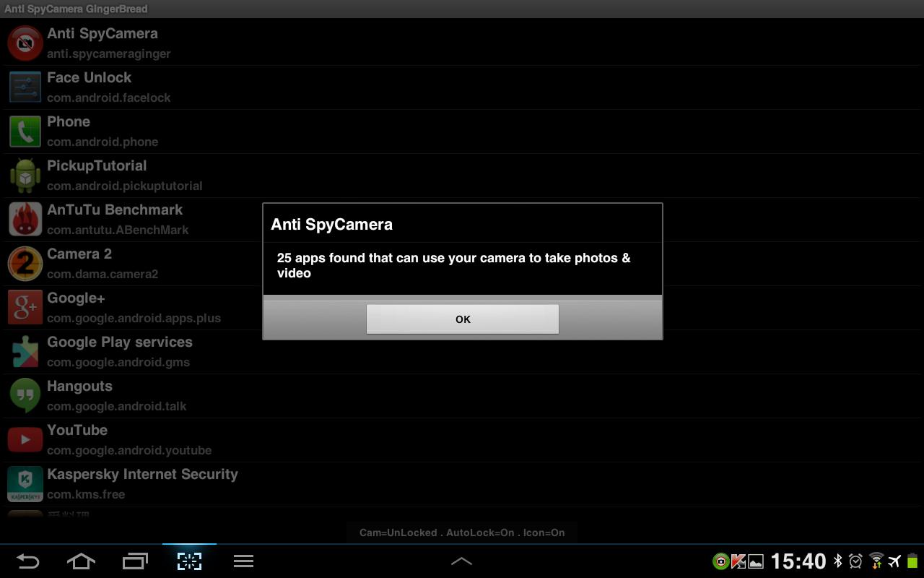Screen dimensions: 924x578
Task: Tap the YouTube play icon
Action: 25,440
